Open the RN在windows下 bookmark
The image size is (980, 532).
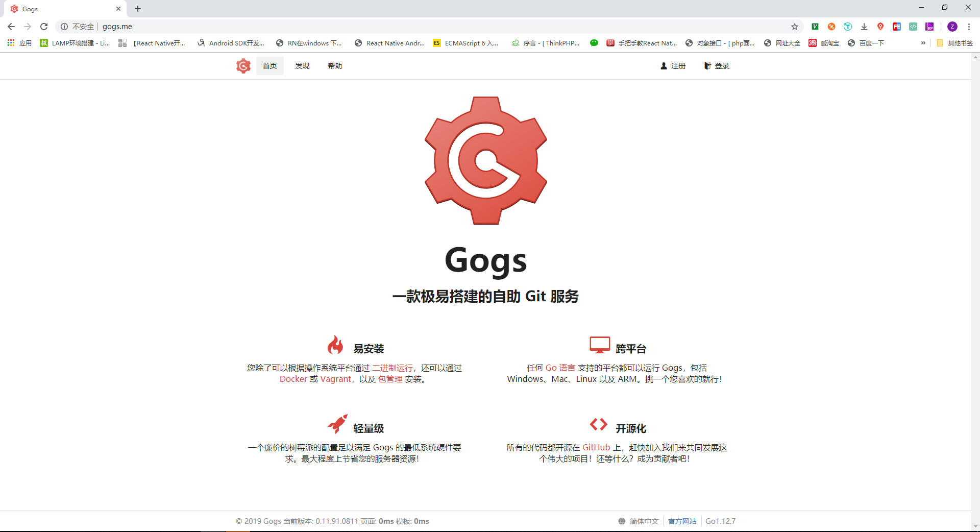click(309, 43)
